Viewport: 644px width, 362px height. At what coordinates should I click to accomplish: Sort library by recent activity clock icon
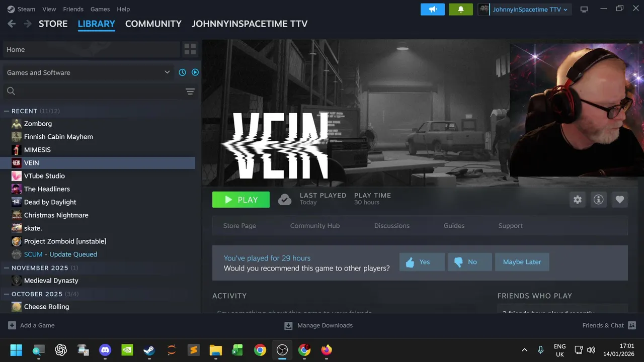click(x=182, y=72)
